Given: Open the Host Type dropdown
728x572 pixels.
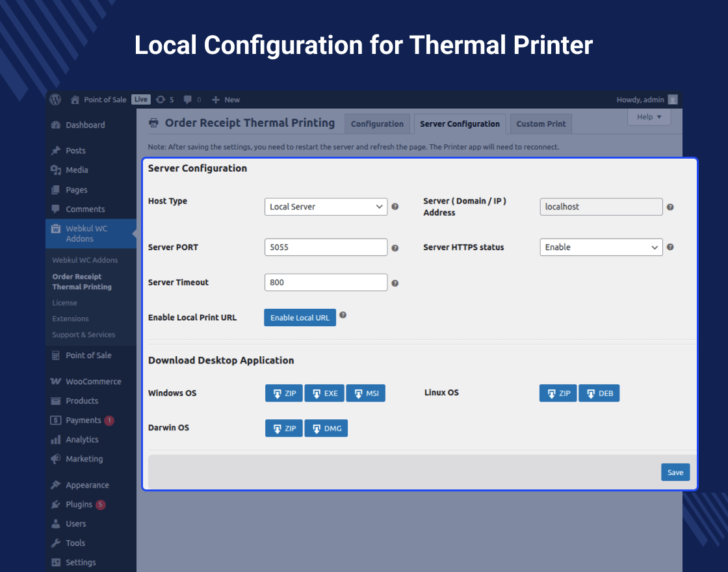Looking at the screenshot, I should 326,207.
